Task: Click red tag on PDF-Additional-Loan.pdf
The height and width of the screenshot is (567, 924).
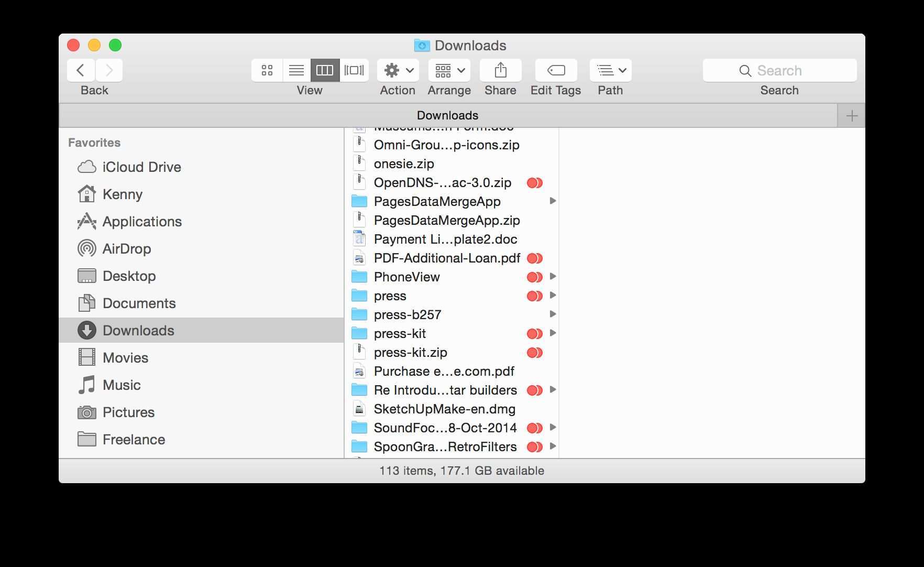Action: click(534, 258)
